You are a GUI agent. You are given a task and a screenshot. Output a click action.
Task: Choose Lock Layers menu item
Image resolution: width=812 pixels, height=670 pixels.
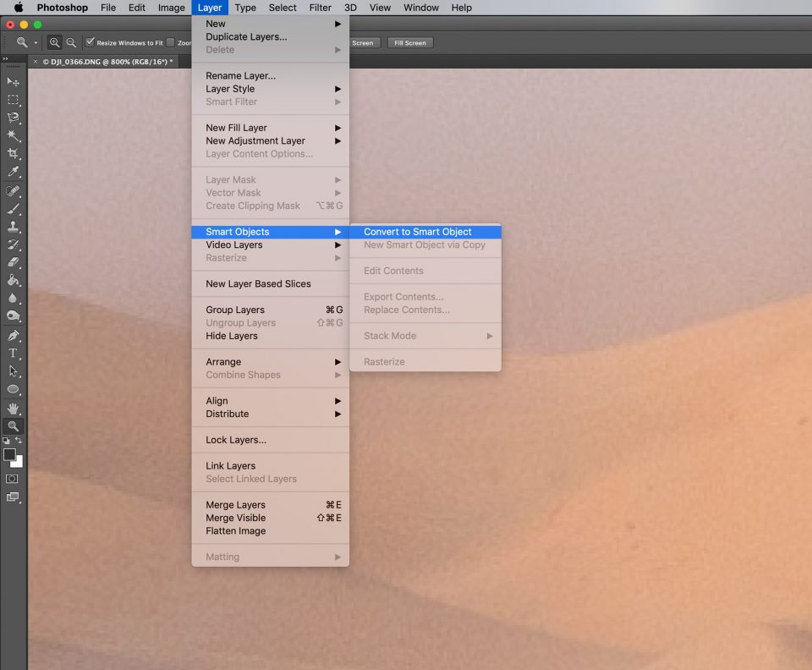click(271, 440)
